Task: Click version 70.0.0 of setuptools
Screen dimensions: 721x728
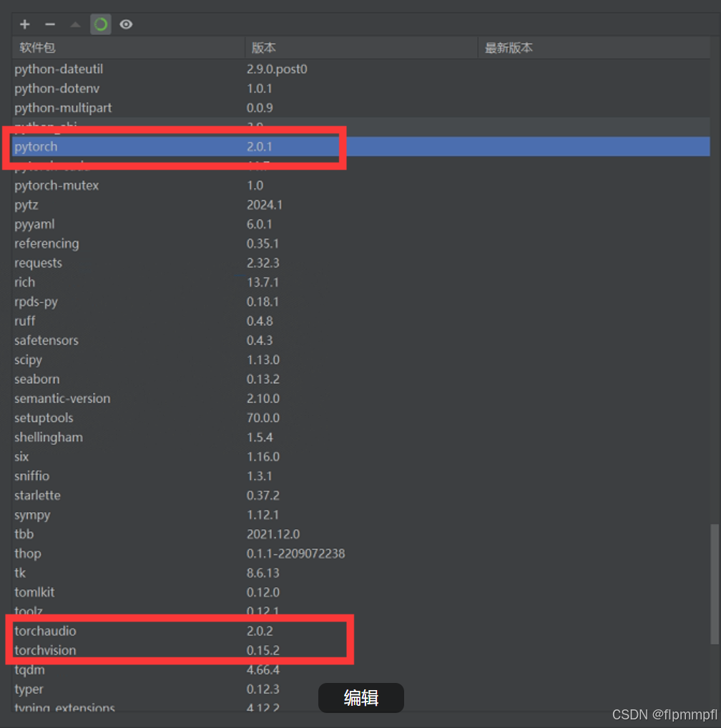Action: tap(263, 418)
